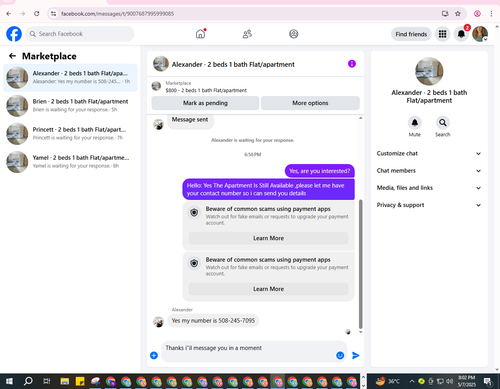Open notification center on taskbar
This screenshot has width=500, height=389.
(x=488, y=381)
